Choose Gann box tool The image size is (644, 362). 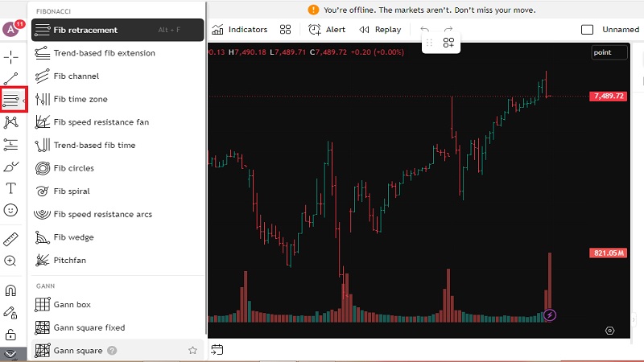118,305
